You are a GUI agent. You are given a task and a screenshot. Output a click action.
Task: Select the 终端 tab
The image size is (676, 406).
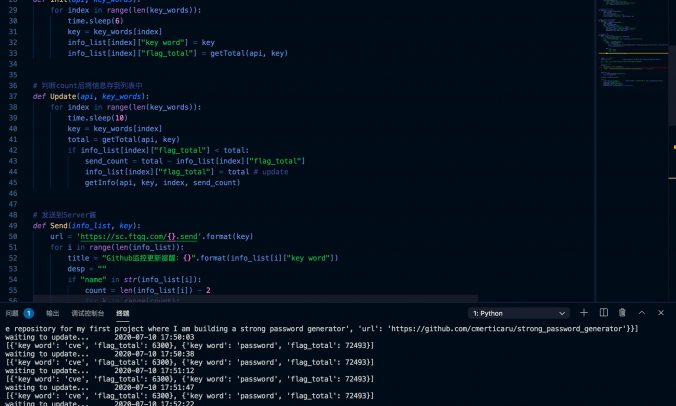(x=123, y=313)
